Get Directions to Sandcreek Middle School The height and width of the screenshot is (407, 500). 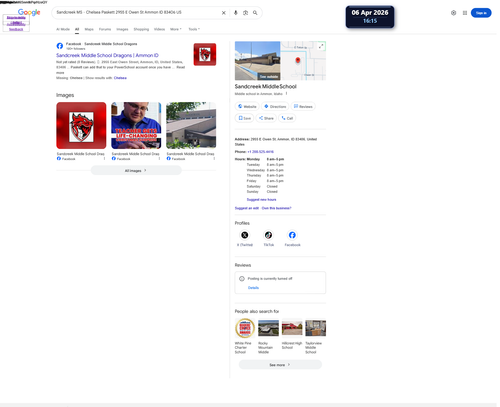coord(275,106)
